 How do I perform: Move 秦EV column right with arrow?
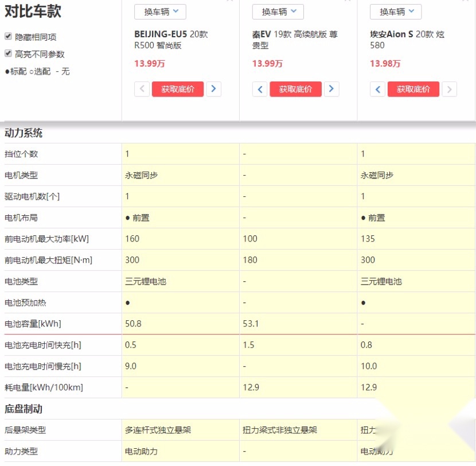coord(331,89)
